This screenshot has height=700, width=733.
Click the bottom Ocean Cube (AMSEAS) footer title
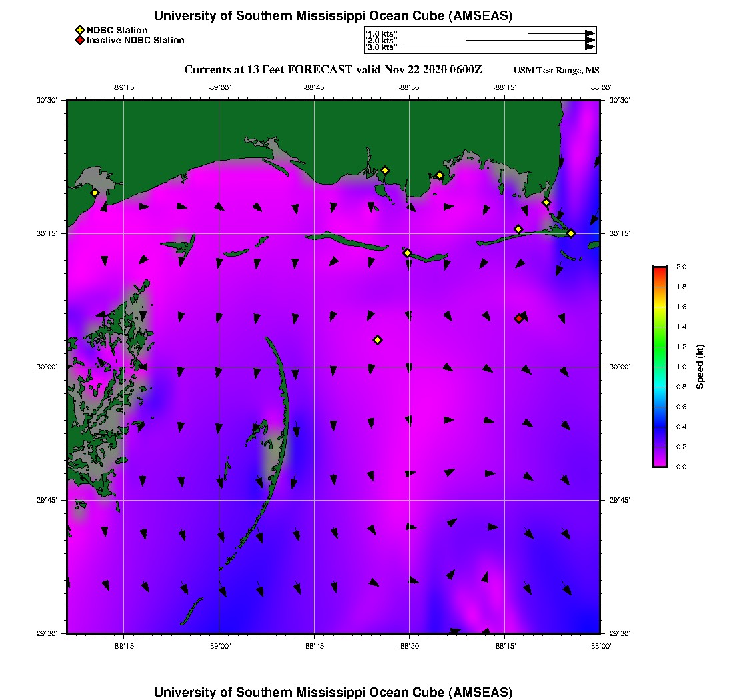click(x=333, y=692)
